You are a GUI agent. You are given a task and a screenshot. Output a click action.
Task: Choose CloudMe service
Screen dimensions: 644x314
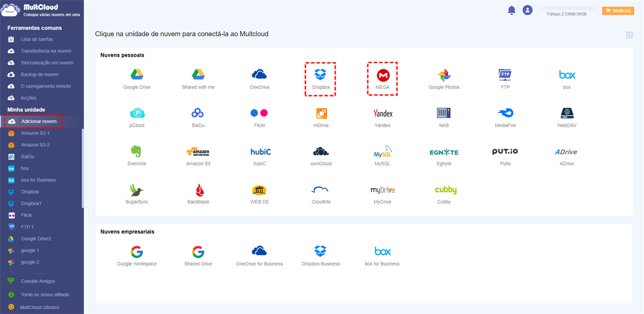tap(321, 194)
